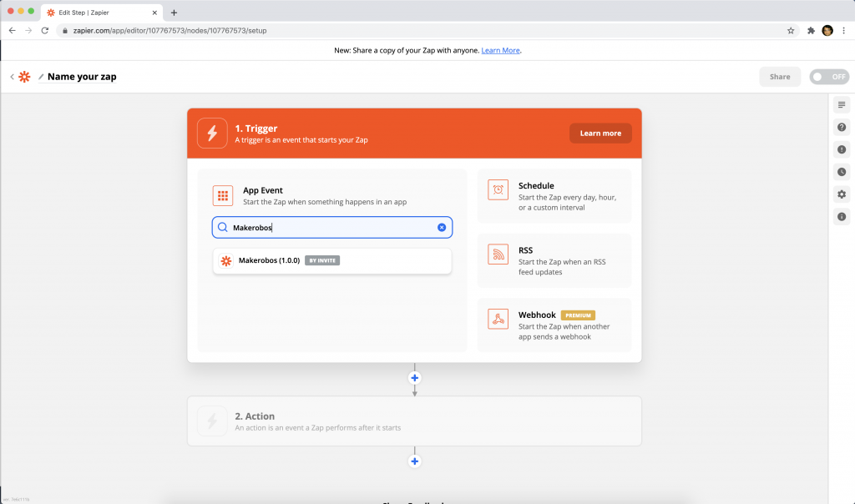
Task: Open the settings gear in right sidebar
Action: (842, 194)
